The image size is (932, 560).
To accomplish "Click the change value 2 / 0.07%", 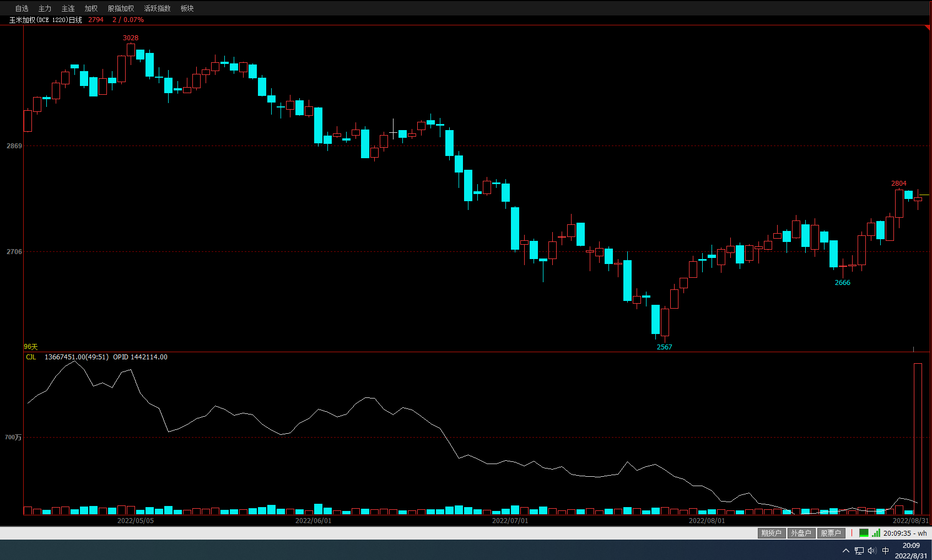I will 128,20.
